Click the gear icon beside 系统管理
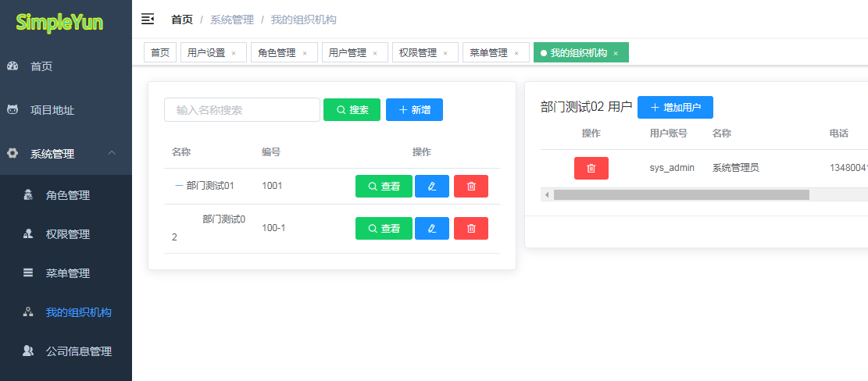Viewport: 868px width, 381px height. 13,154
